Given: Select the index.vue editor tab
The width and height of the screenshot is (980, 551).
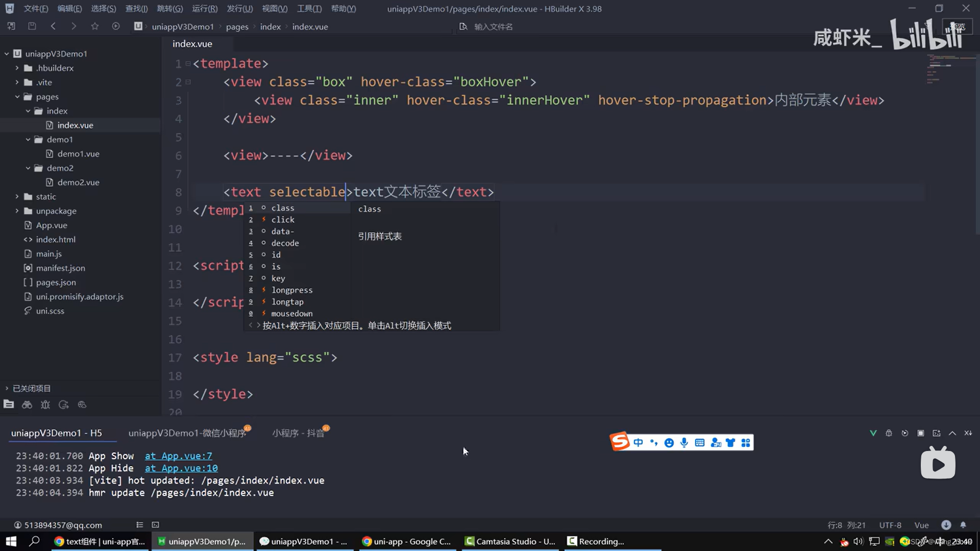Looking at the screenshot, I should (192, 44).
